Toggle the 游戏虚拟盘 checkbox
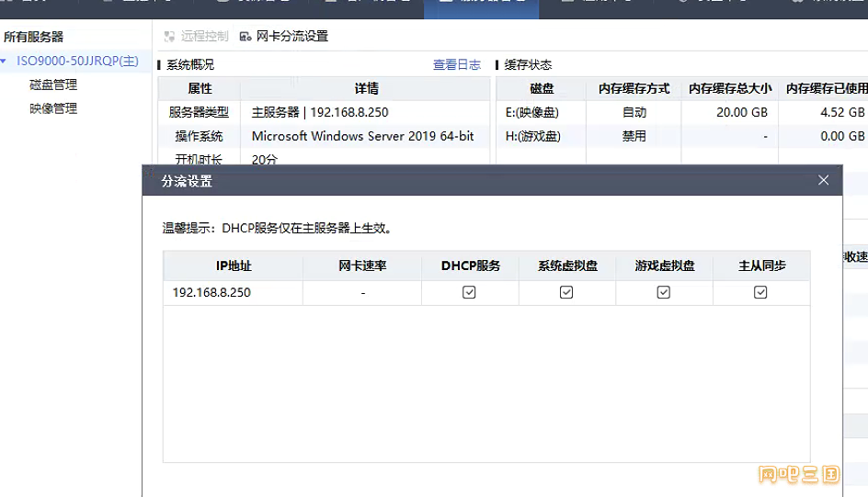The height and width of the screenshot is (497, 868). (664, 292)
